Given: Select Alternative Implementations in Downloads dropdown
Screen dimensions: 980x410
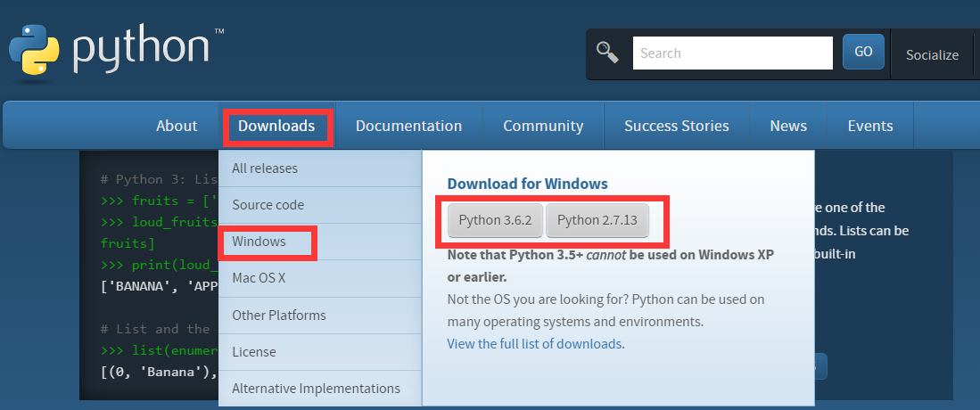Looking at the screenshot, I should (x=320, y=389).
